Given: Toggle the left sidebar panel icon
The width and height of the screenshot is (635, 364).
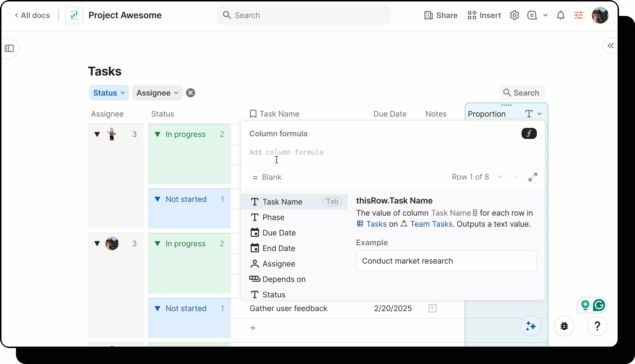Looking at the screenshot, I should point(9,48).
